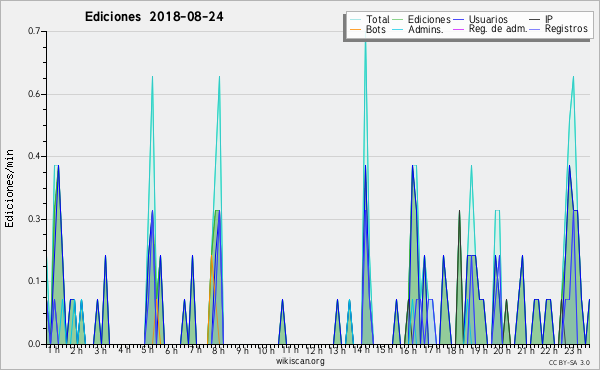Select the Total legend label
The height and width of the screenshot is (370, 600).
(378, 19)
